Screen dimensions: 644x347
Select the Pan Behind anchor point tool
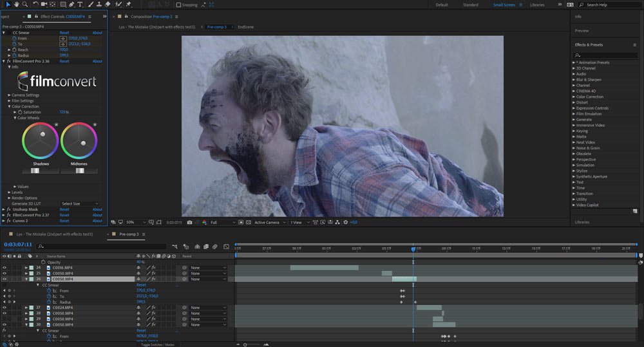53,4
